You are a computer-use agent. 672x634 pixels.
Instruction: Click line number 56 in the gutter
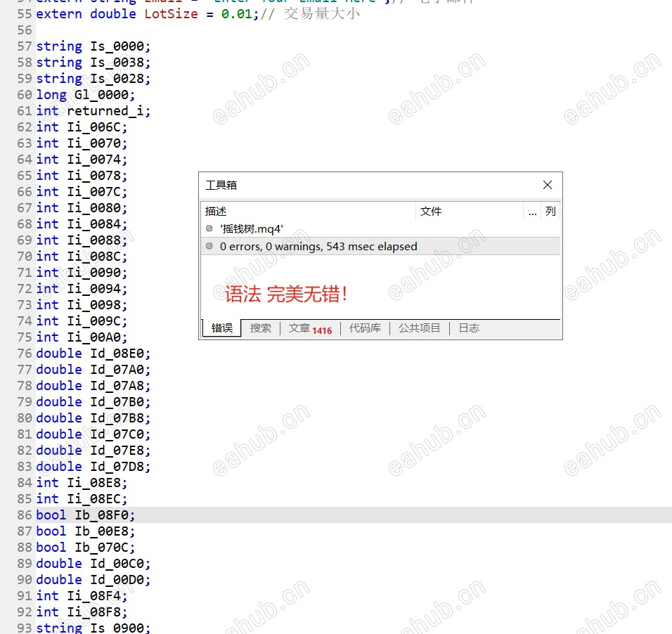[x=25, y=30]
